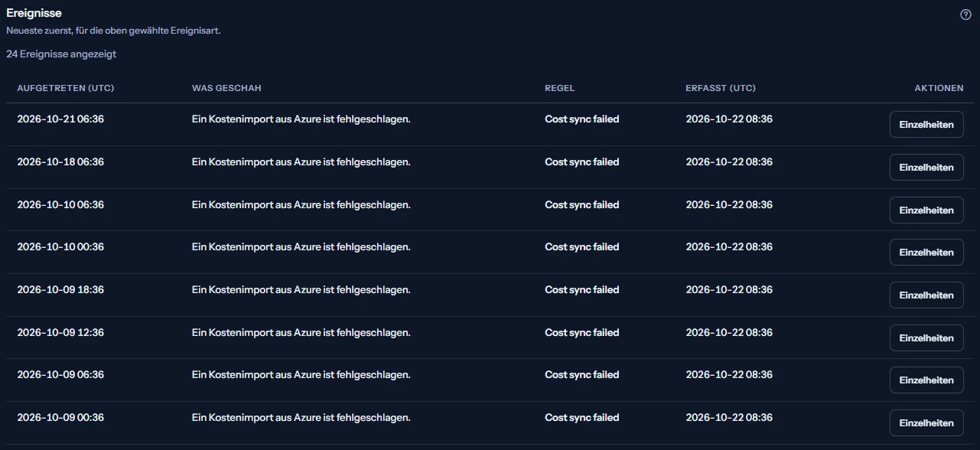
Task: Open Einzelheiten for 2026-10-09 00:36 event
Action: pos(926,423)
